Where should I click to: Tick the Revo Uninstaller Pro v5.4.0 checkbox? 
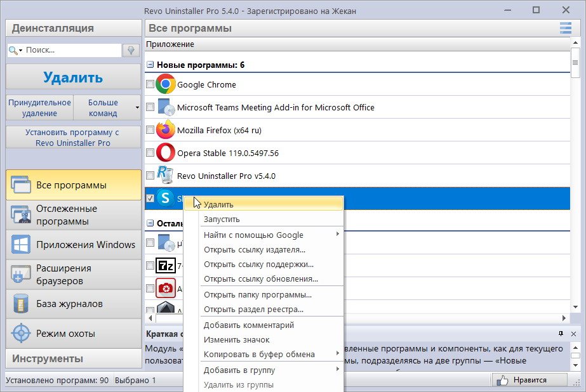tap(150, 175)
